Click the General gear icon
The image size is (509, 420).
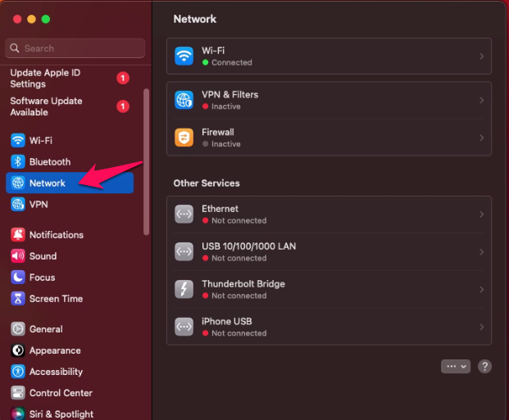click(x=18, y=329)
